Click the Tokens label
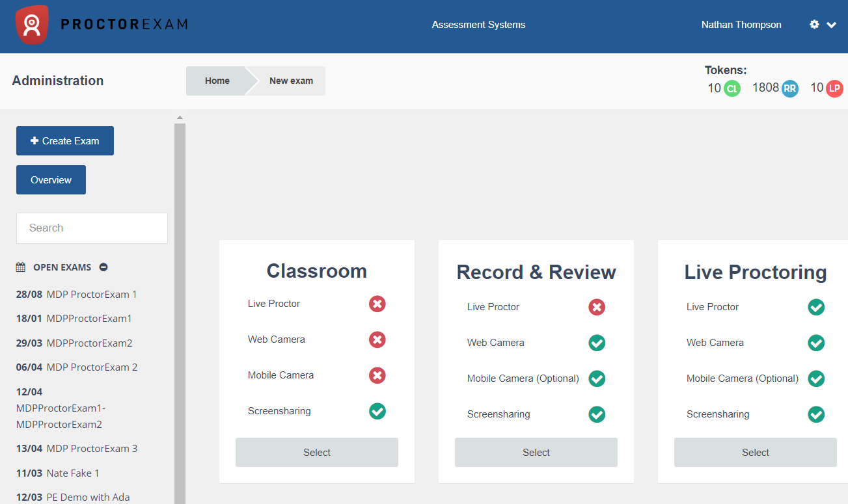 (726, 70)
